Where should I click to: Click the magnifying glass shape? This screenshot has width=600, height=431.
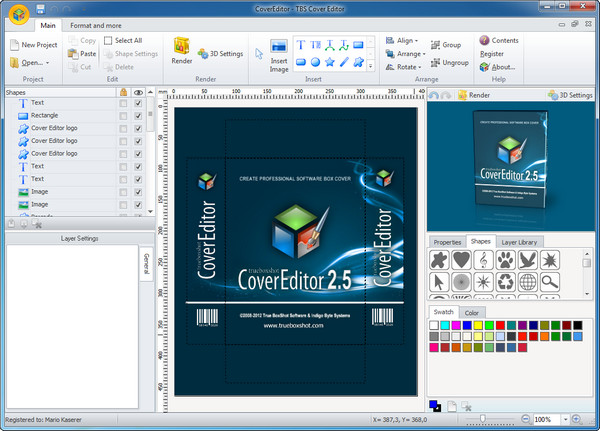tap(551, 283)
